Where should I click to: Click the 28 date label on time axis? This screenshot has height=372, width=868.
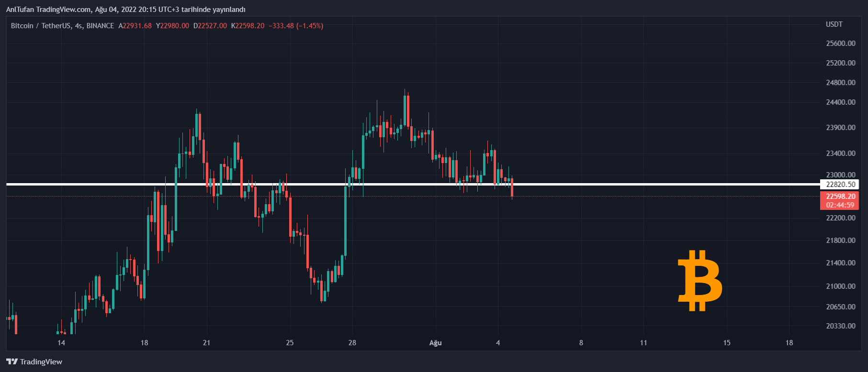(352, 343)
